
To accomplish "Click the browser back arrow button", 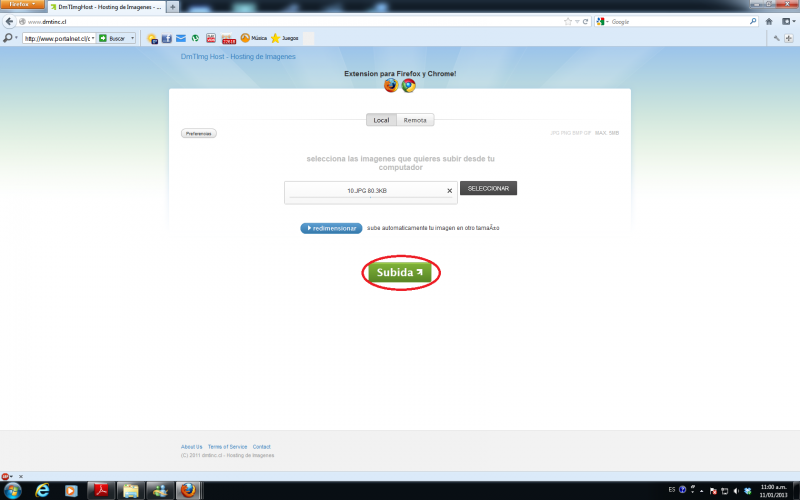I will (x=9, y=21).
